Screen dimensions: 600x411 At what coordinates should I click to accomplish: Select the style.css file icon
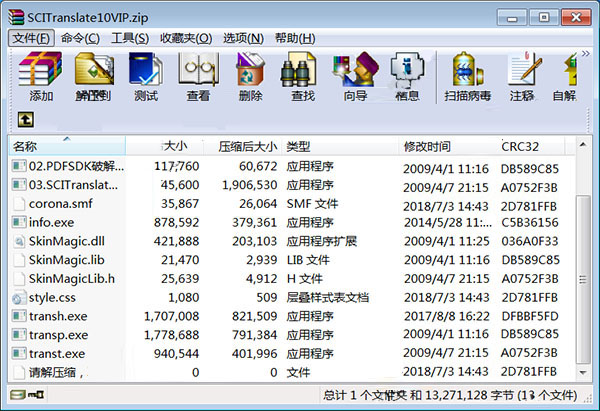[x=18, y=298]
